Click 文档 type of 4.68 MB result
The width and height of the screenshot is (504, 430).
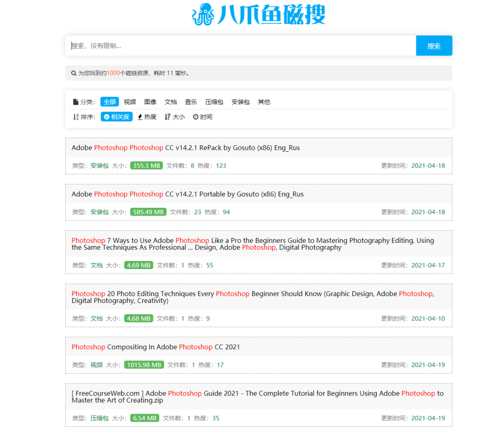pyautogui.click(x=97, y=318)
